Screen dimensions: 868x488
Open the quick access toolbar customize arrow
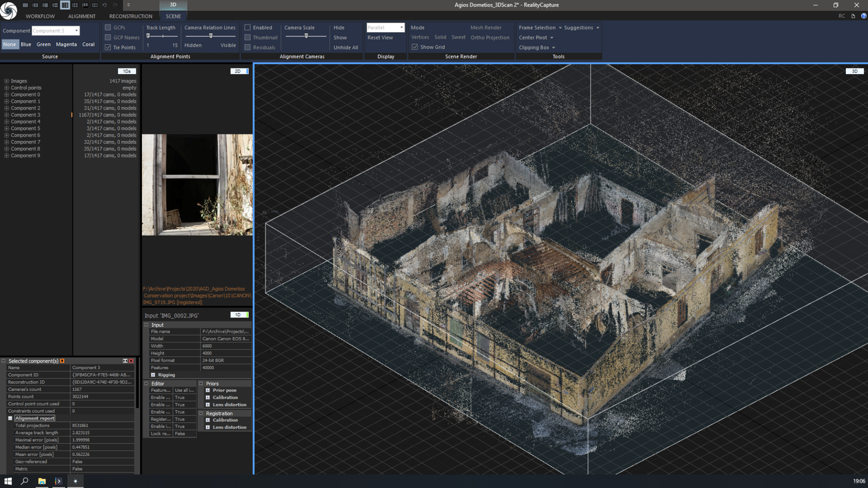tap(128, 5)
